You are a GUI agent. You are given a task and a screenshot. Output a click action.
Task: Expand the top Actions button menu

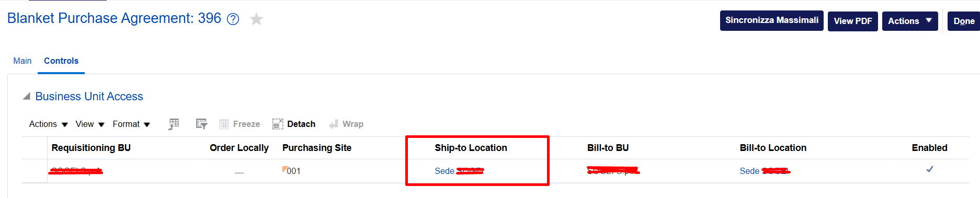tap(910, 21)
